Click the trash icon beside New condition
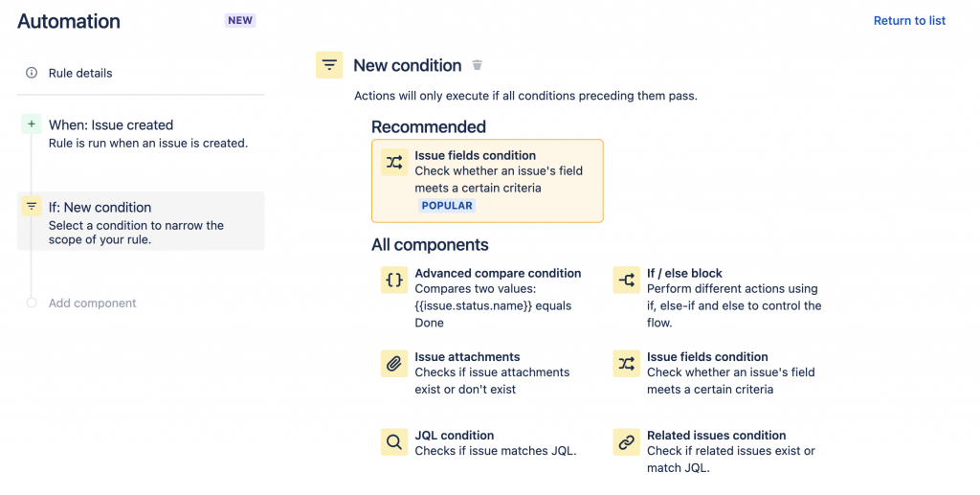The image size is (980, 495). click(x=478, y=65)
